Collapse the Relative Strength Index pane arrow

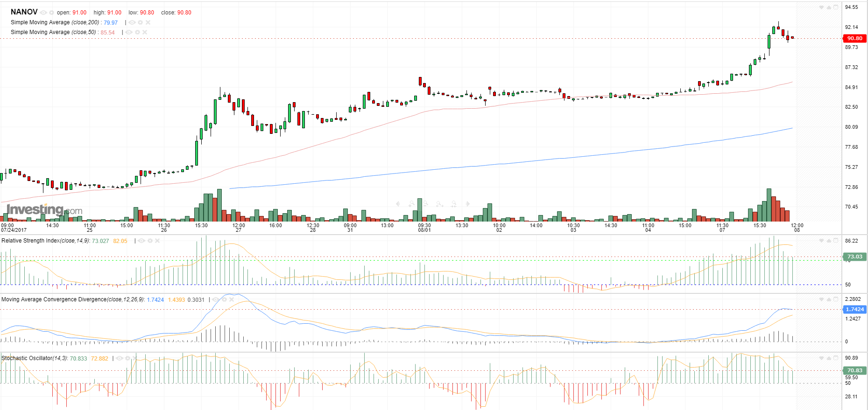(821, 241)
